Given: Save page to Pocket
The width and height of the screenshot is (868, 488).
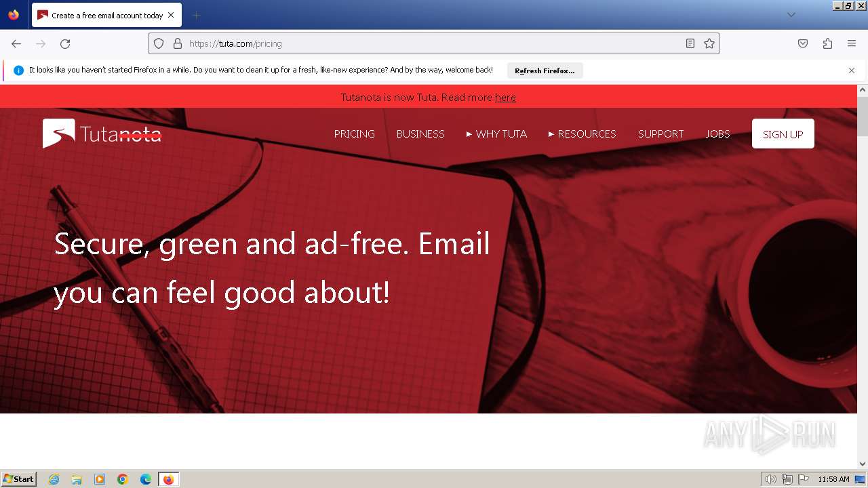Looking at the screenshot, I should coord(803,43).
